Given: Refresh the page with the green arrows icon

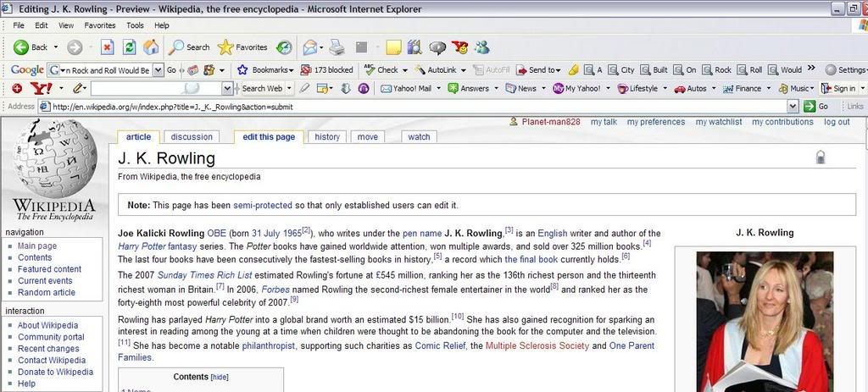Looking at the screenshot, I should 129,47.
